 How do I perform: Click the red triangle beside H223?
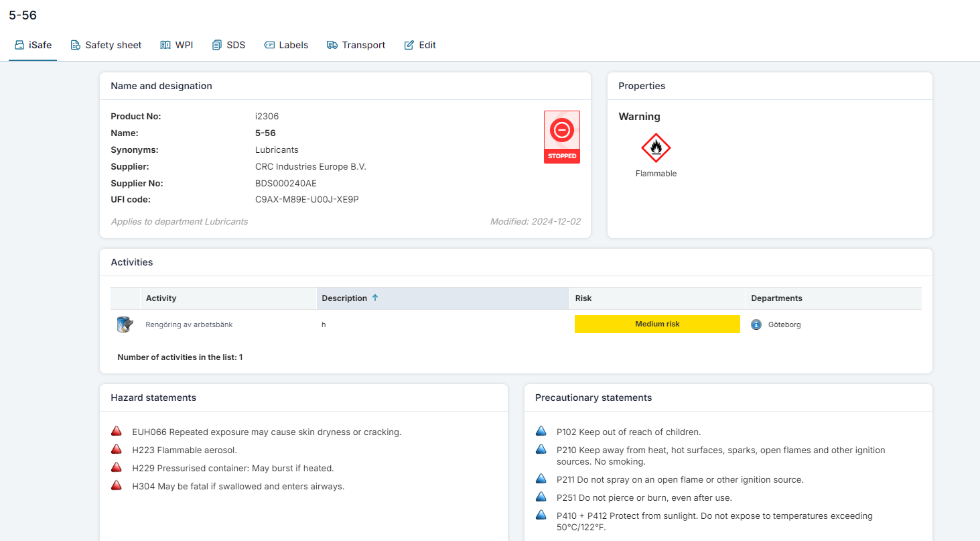pyautogui.click(x=116, y=449)
